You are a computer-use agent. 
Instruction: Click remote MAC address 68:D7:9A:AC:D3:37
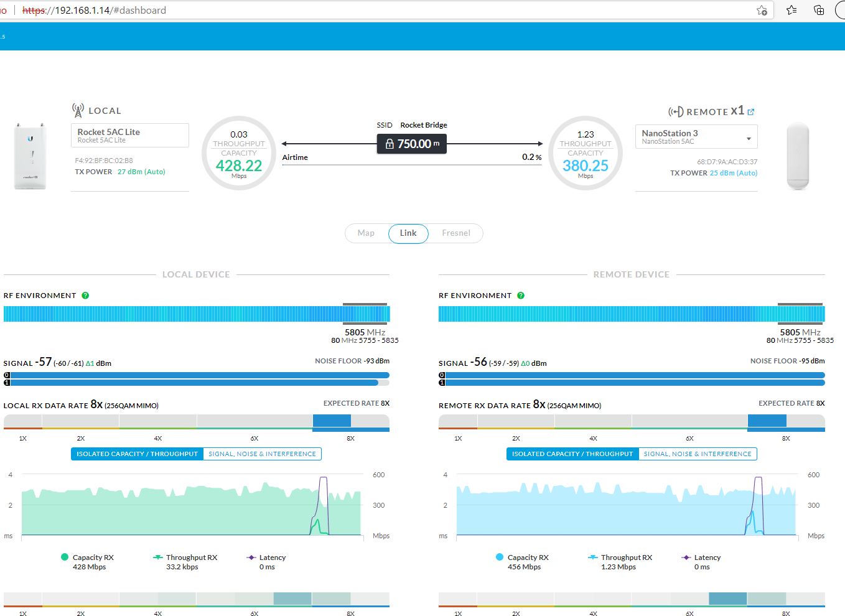tap(727, 162)
